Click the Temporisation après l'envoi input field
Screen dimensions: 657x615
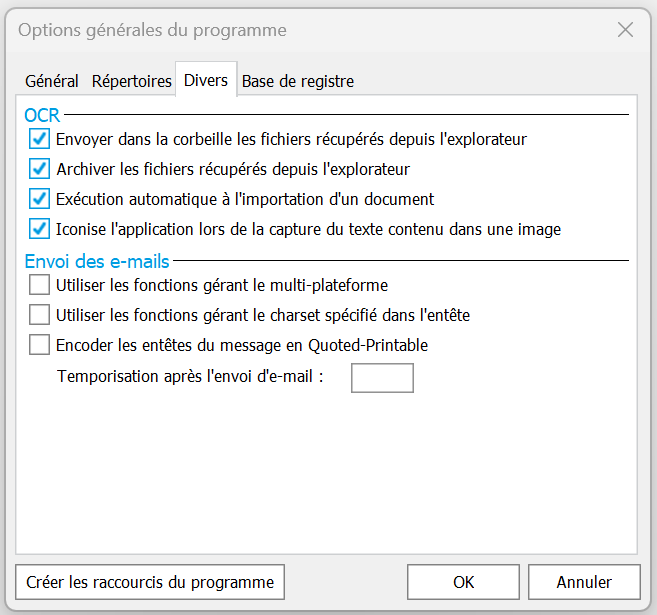[x=382, y=377]
